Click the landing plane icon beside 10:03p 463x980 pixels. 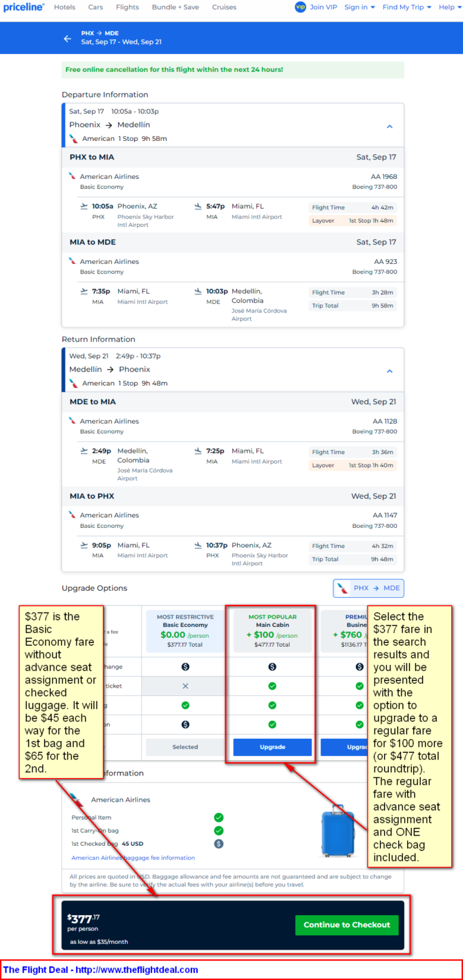pos(198,291)
